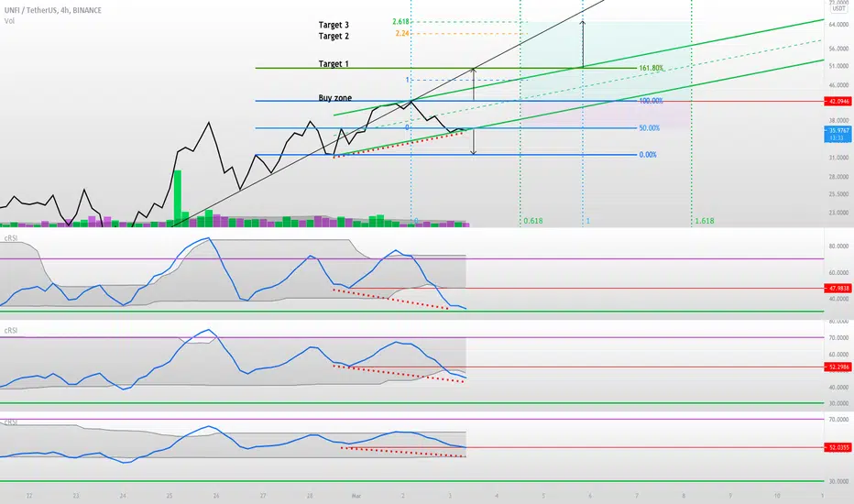Click the Target 1 text label
This screenshot has height=504, width=854.
coord(334,64)
